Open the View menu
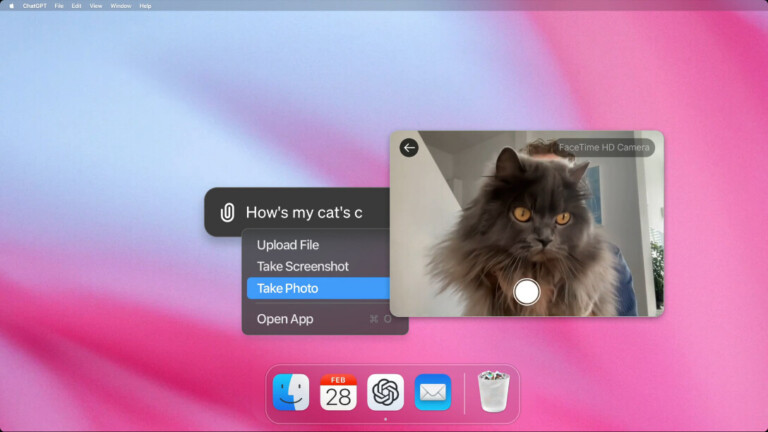This screenshot has height=432, width=768. (96, 5)
